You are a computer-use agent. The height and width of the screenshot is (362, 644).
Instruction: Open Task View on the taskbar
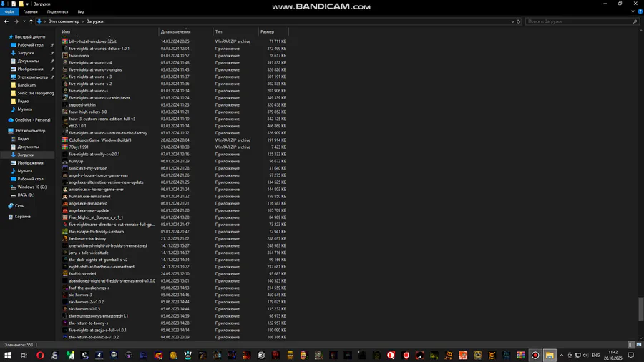(x=24, y=356)
